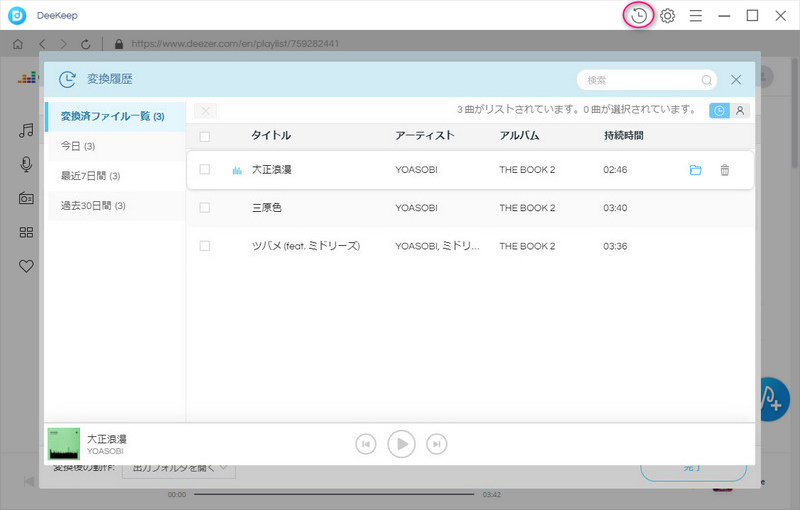The image size is (800, 510).
Task: Reload the Deezer page
Action: click(86, 44)
